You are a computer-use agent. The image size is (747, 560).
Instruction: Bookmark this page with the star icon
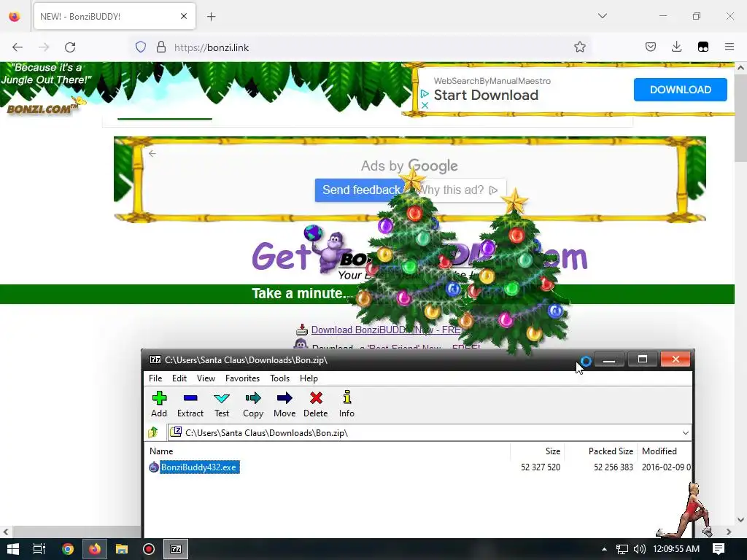tap(580, 47)
